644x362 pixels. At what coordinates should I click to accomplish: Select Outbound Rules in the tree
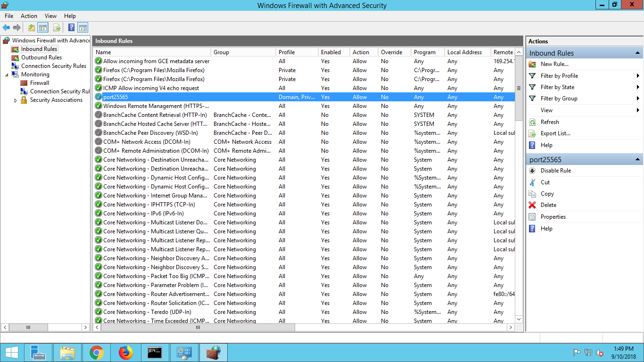click(41, 58)
